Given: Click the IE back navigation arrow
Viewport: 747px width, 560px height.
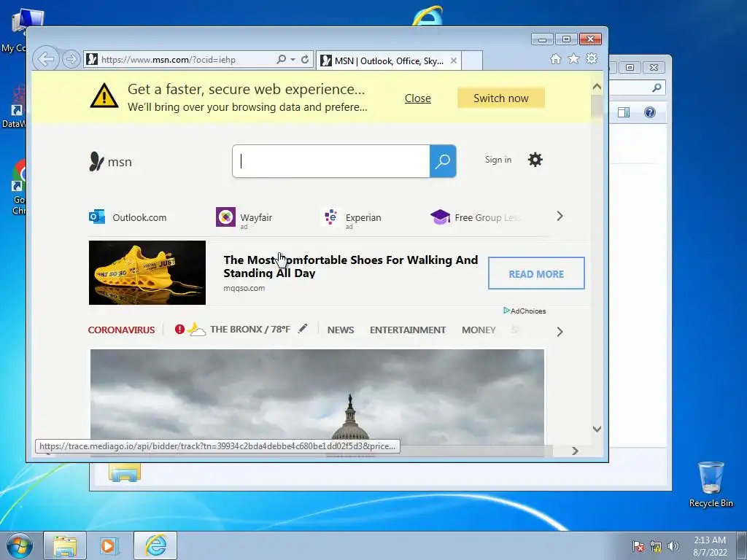Looking at the screenshot, I should pos(46,60).
